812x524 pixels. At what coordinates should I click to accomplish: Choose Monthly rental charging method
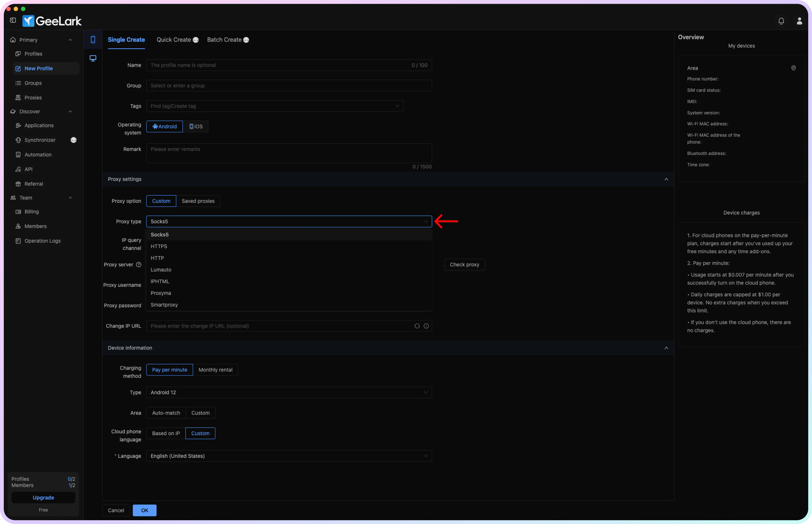point(215,370)
